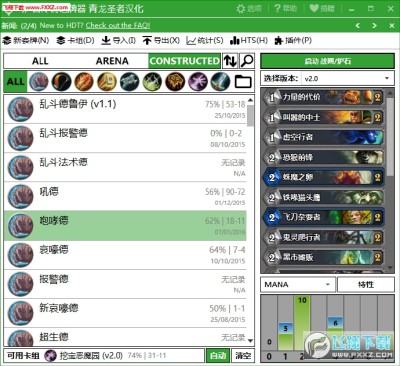Click card 虚空行者
Screen dimensions: 400x366
point(323,137)
